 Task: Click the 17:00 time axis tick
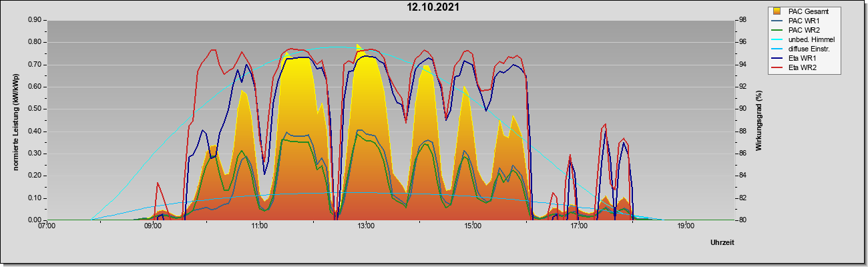[x=579, y=226]
